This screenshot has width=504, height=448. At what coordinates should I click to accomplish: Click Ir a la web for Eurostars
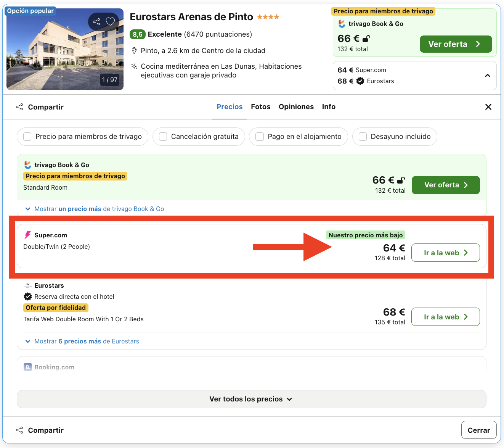point(446,317)
